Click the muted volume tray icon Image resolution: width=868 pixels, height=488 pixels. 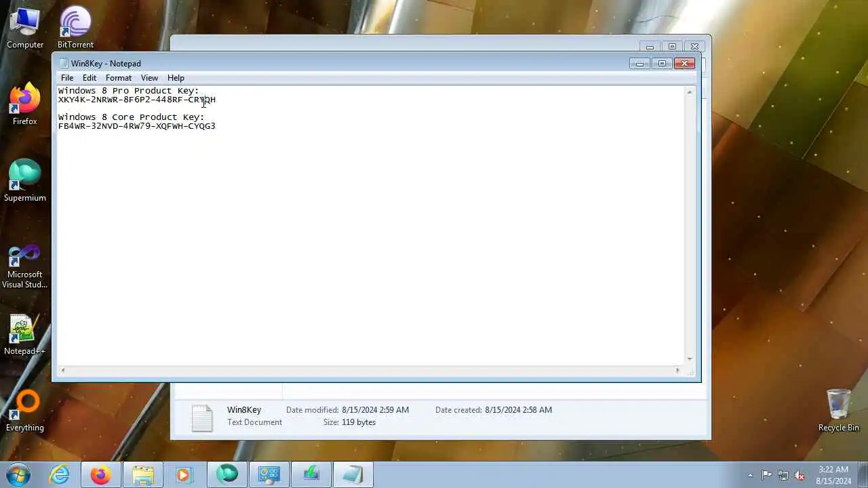[800, 475]
